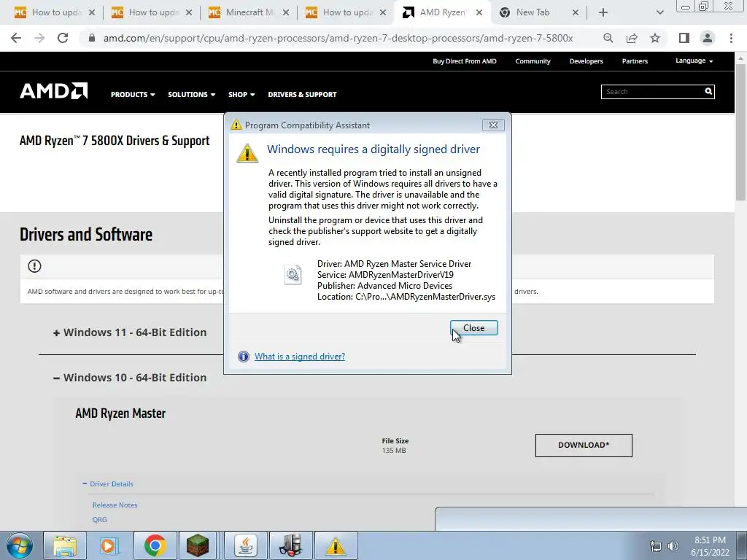Open the SOLUTIONS menu
Screen dimensions: 747x560
(192, 94)
